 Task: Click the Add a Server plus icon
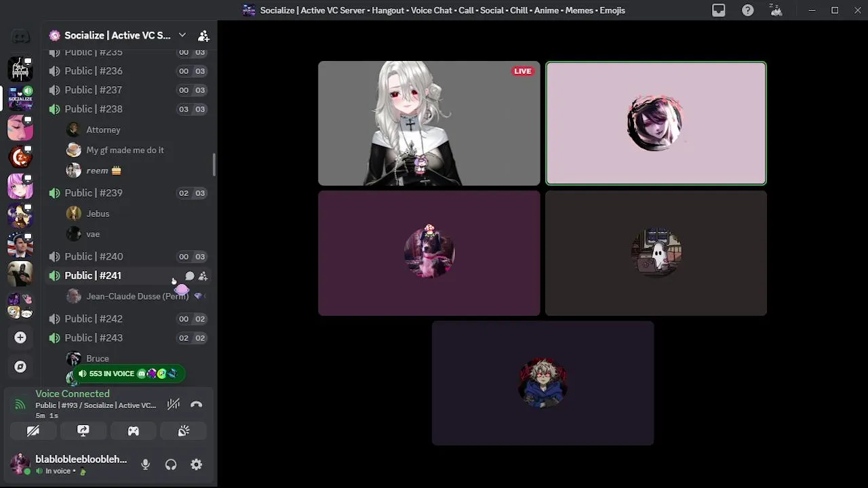point(20,338)
